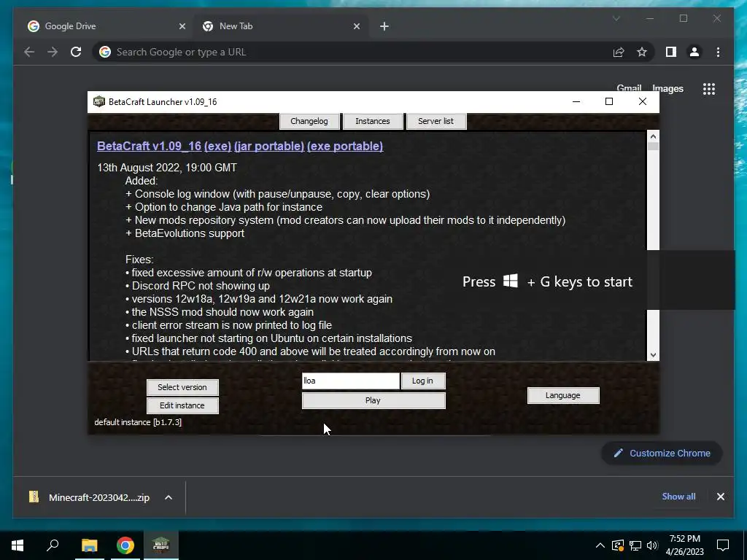Open the Images link on New Tab page
The height and width of the screenshot is (560, 747).
pyautogui.click(x=667, y=88)
